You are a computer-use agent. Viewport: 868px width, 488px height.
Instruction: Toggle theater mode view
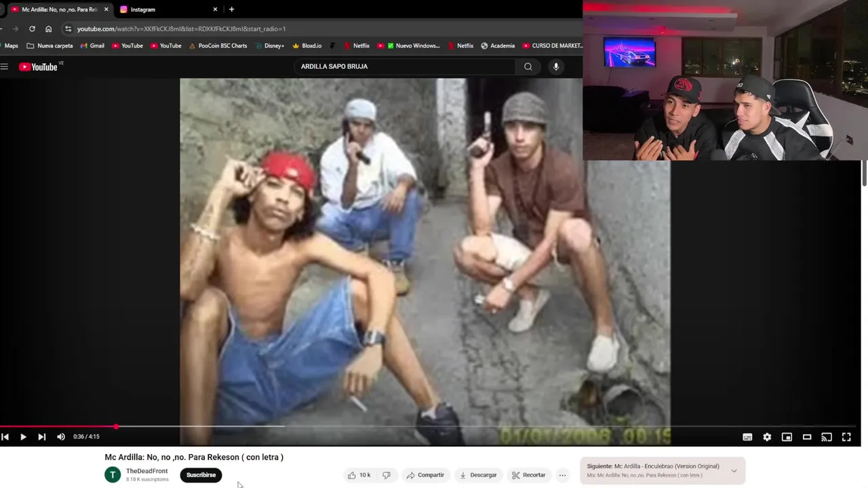807,437
